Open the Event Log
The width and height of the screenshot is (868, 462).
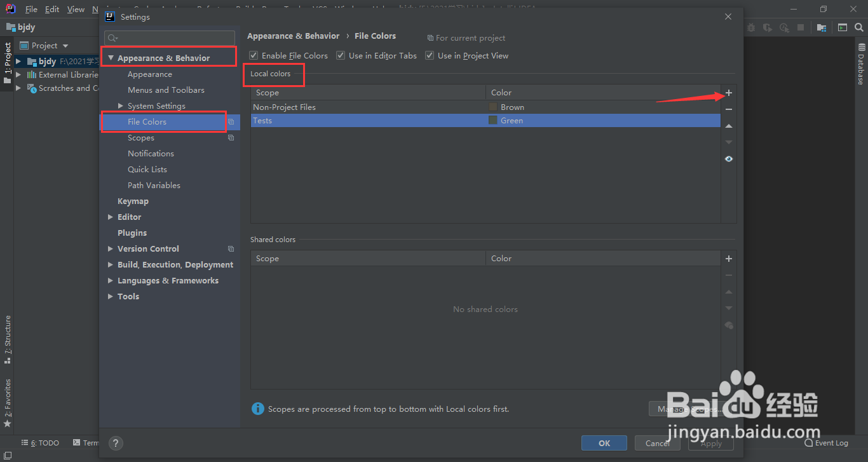click(x=826, y=443)
